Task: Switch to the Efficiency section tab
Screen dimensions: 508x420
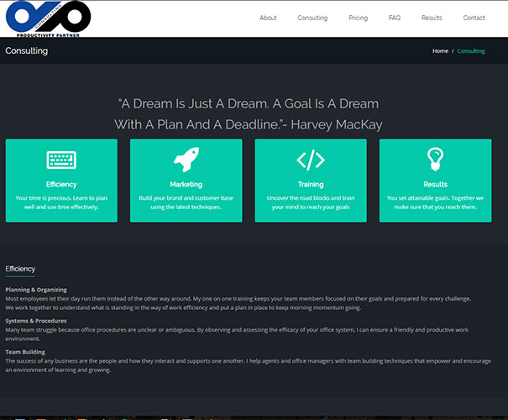Action: point(20,269)
